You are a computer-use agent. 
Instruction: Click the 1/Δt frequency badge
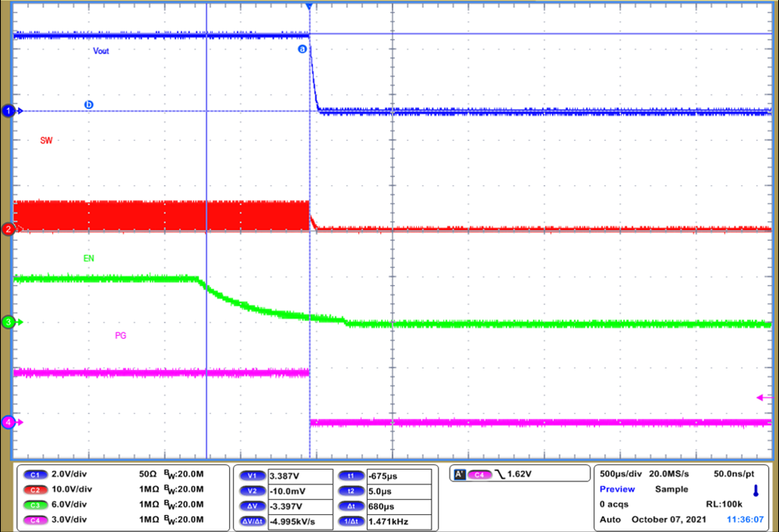tap(351, 521)
